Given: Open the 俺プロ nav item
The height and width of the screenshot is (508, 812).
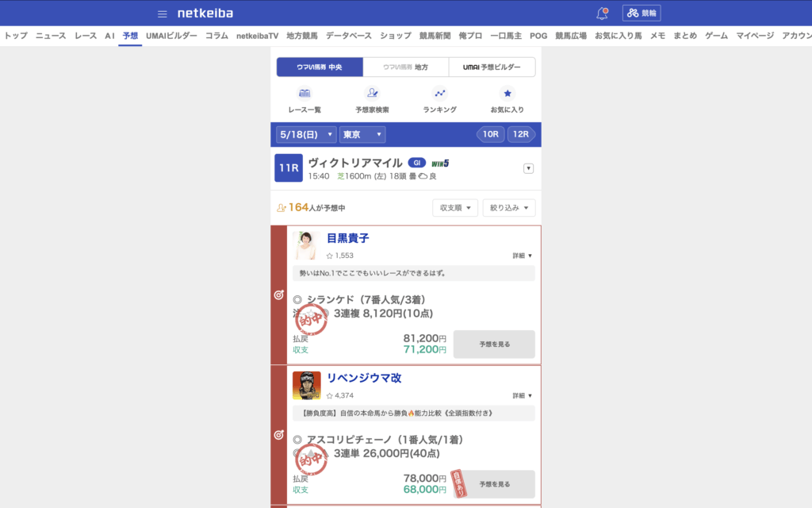Looking at the screenshot, I should [470, 36].
